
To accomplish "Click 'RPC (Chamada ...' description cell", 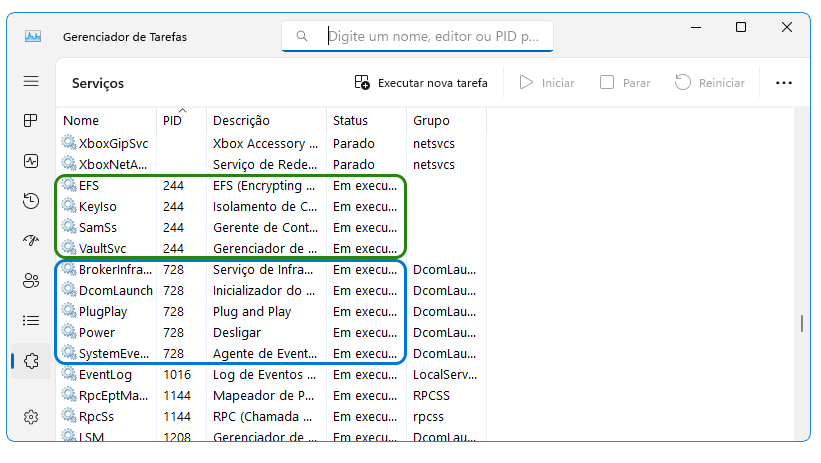I will coord(262,416).
